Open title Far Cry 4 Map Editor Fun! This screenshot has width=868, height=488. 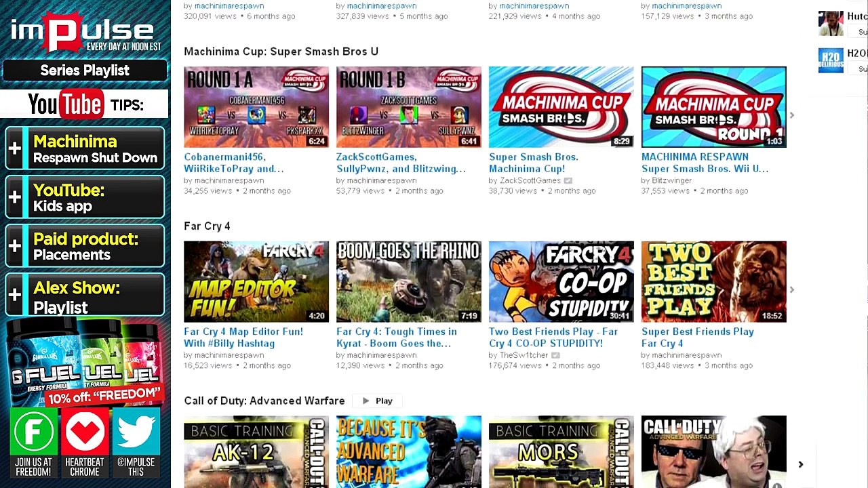click(x=243, y=338)
